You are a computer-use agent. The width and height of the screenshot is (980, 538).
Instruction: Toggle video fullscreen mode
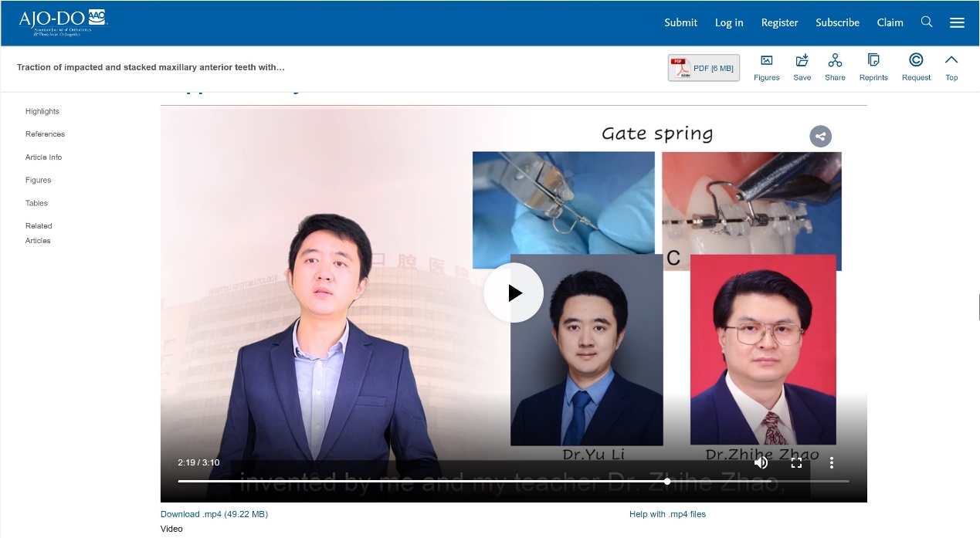click(x=796, y=462)
